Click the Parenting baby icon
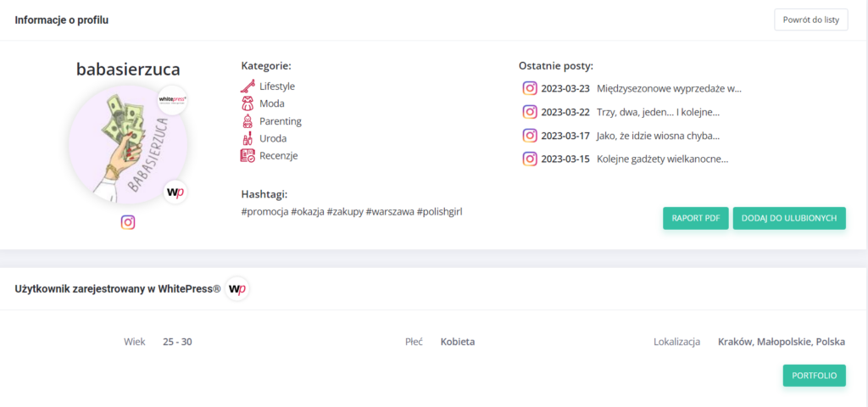The width and height of the screenshot is (868, 407). [x=248, y=120]
